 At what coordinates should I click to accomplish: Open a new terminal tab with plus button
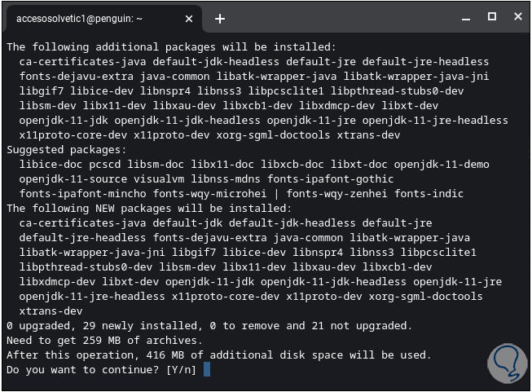click(220, 18)
